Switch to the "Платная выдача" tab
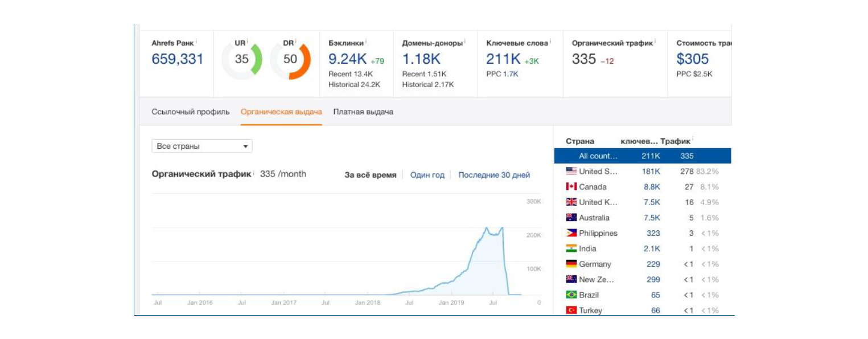 pyautogui.click(x=363, y=112)
